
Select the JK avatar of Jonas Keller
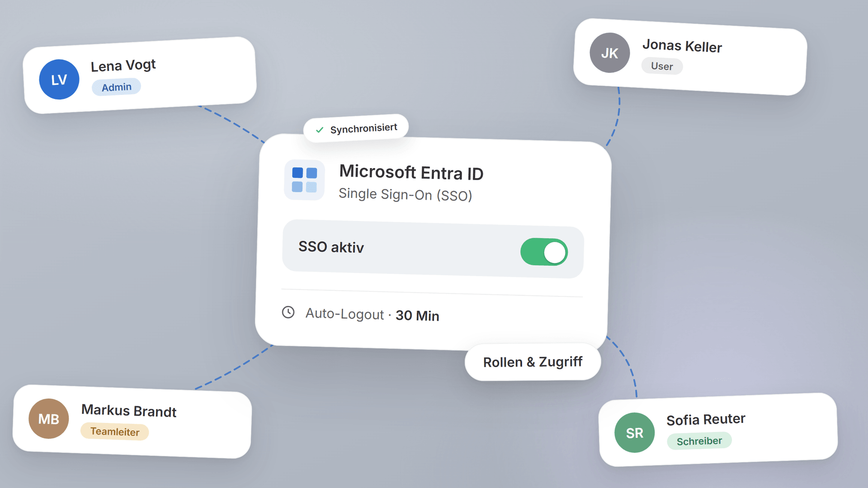pyautogui.click(x=609, y=53)
